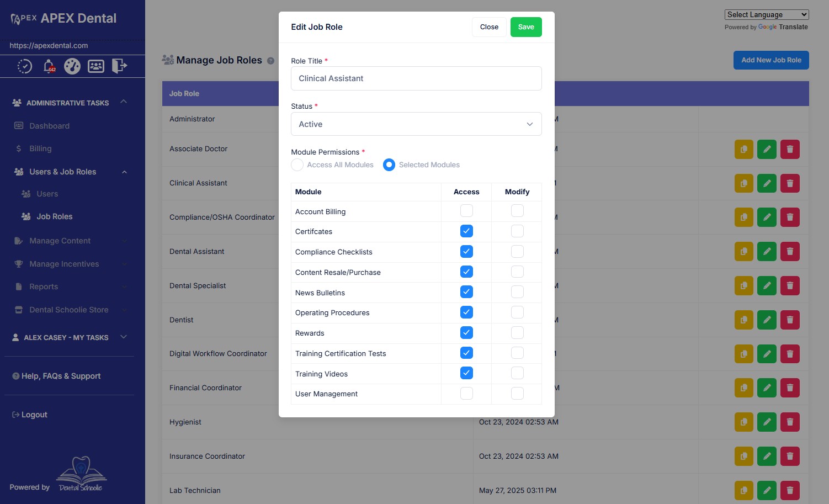Copy the Clinical Assistant job role
Viewport: 829px width, 504px height.
pyautogui.click(x=744, y=183)
